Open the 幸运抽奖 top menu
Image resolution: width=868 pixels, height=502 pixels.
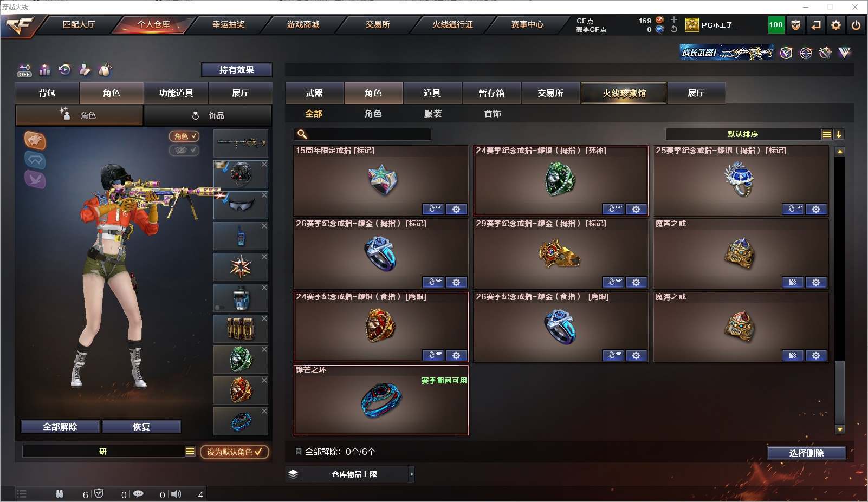pyautogui.click(x=229, y=24)
